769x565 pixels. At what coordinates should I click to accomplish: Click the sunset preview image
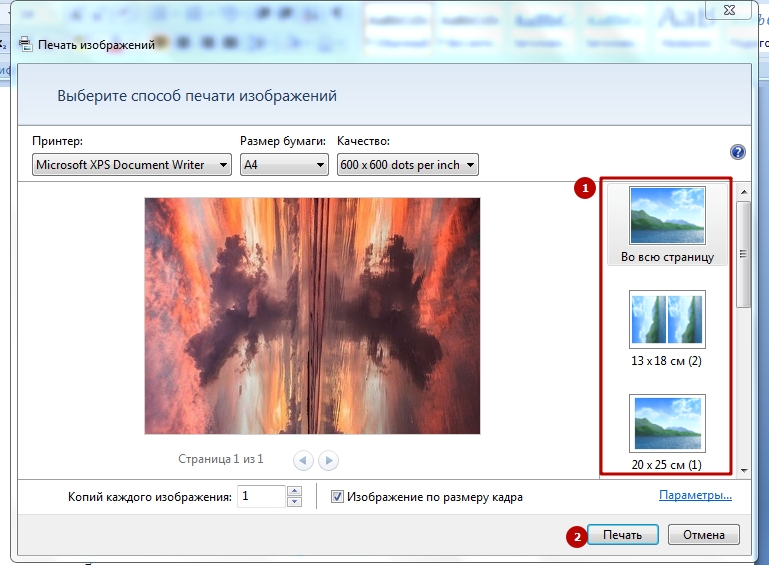[x=312, y=315]
